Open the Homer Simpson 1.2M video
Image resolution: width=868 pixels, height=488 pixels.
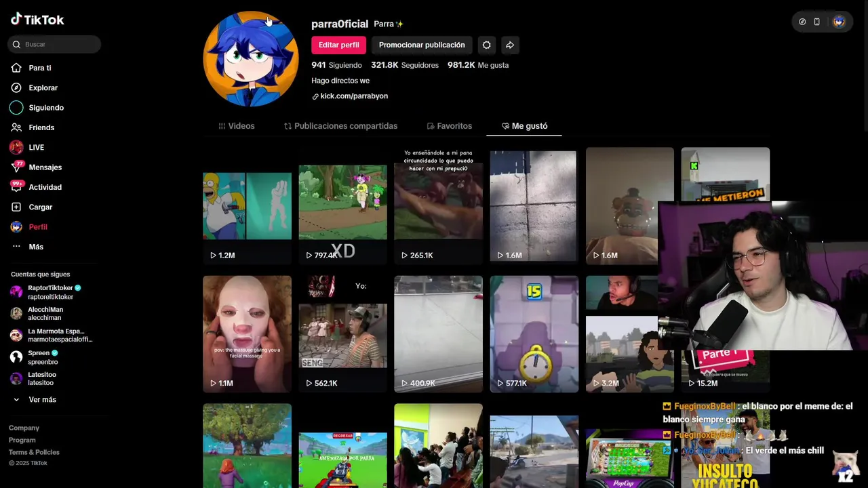(x=247, y=206)
